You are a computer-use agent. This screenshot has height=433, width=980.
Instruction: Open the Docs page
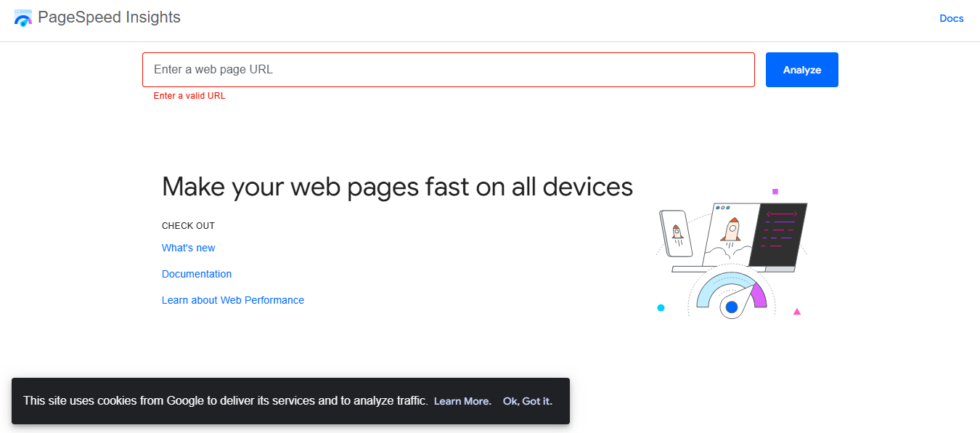(951, 17)
